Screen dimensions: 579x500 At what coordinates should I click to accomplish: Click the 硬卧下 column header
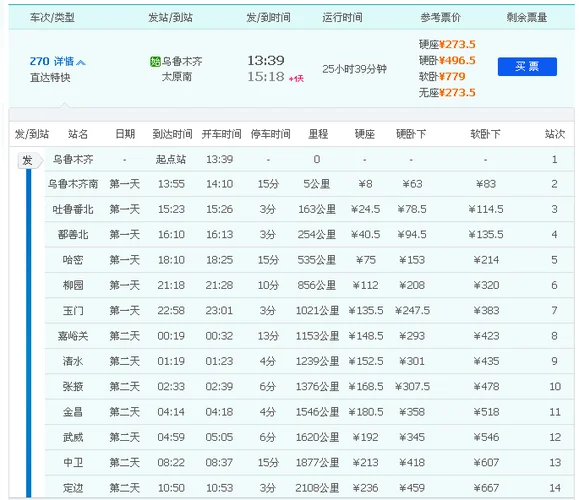pos(411,134)
